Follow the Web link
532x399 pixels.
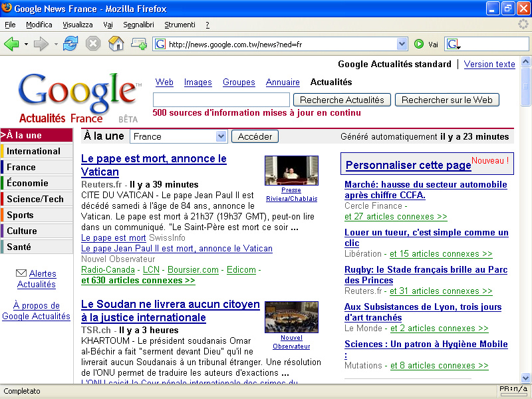[164, 82]
